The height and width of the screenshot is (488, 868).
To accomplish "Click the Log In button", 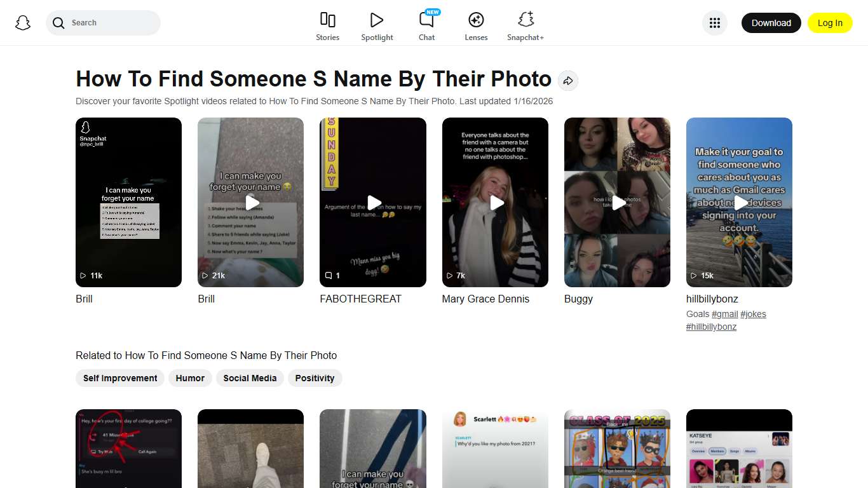I will pyautogui.click(x=830, y=22).
